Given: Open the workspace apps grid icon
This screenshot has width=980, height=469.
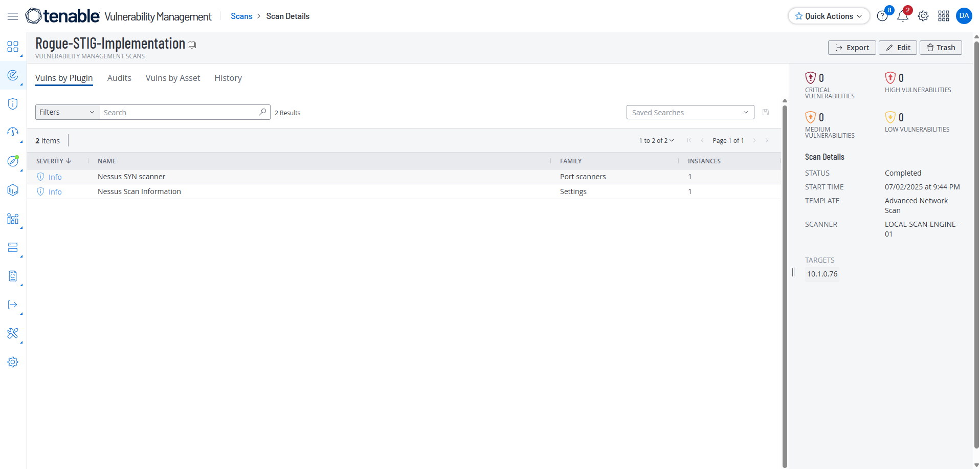Looking at the screenshot, I should [x=944, y=16].
